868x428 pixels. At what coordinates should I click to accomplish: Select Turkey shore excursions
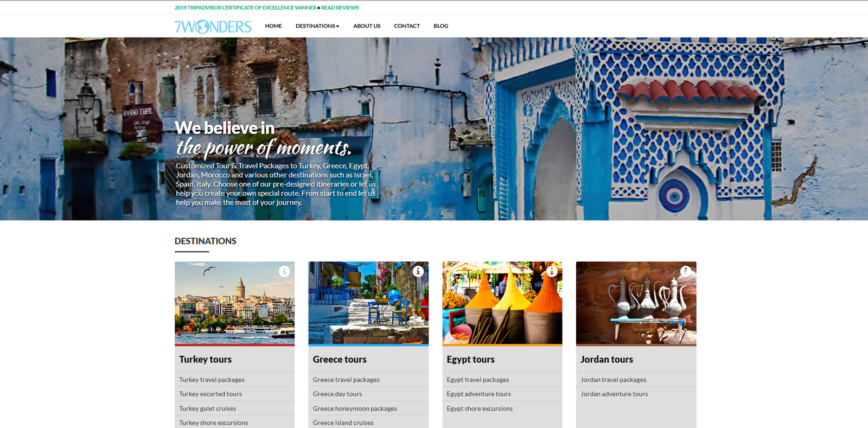[214, 423]
